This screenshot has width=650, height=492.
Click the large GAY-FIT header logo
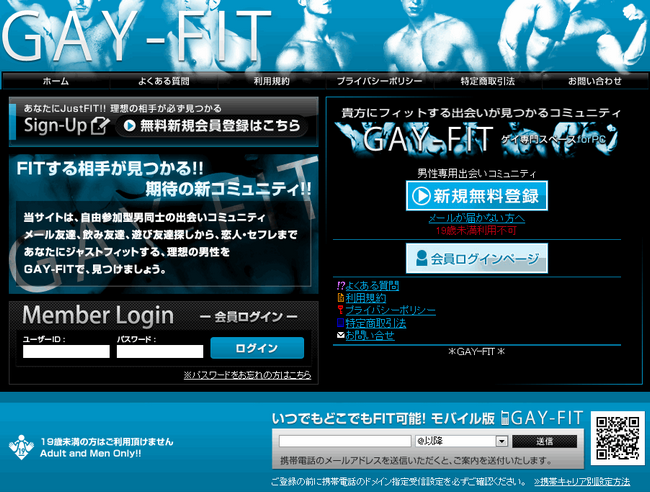click(137, 35)
